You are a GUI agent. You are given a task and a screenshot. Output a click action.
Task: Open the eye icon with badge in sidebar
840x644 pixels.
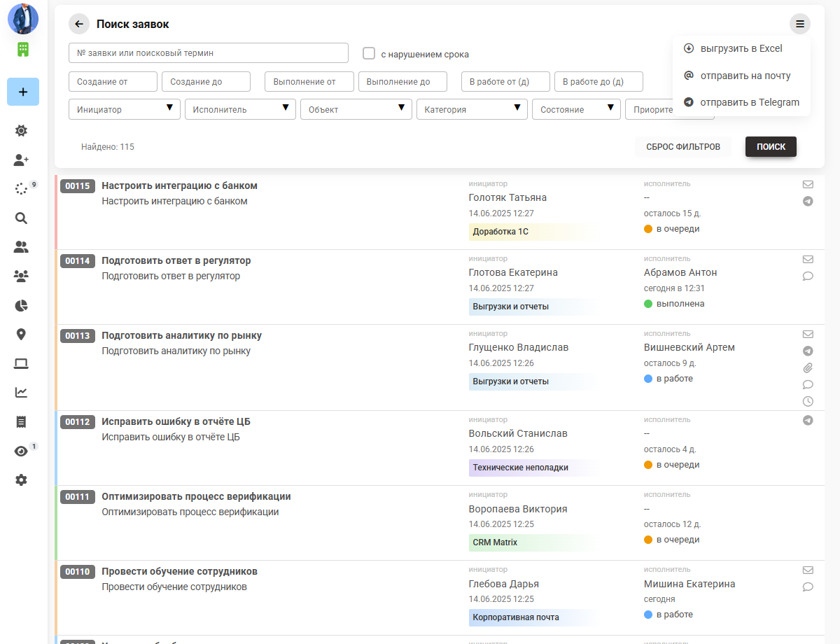[x=21, y=451]
